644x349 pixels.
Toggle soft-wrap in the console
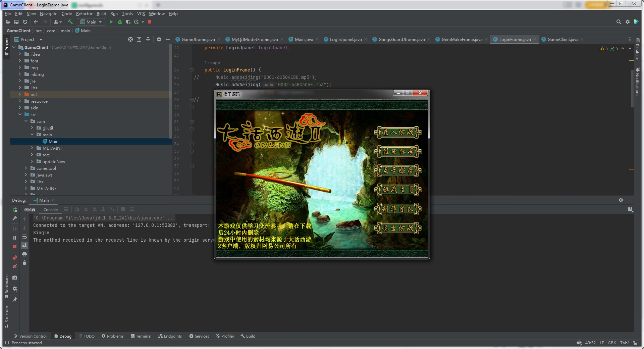[24, 237]
